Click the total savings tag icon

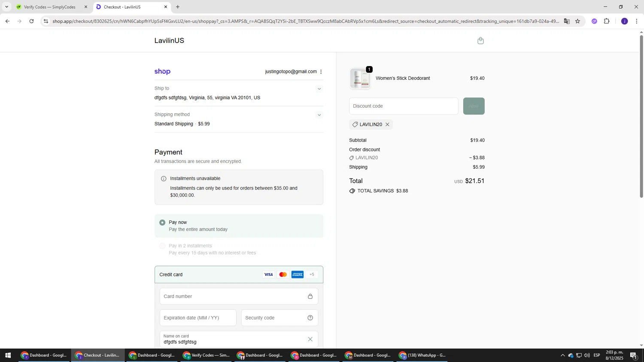(x=352, y=191)
